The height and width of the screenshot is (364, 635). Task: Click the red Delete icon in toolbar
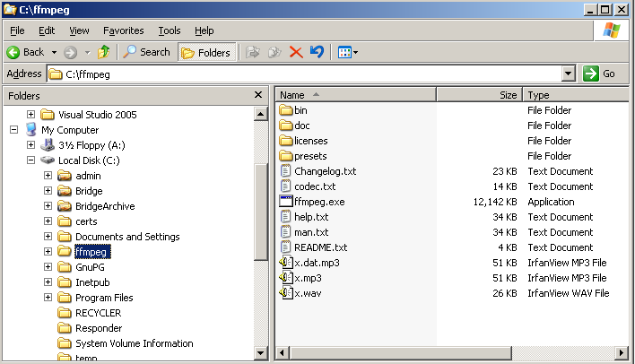tap(296, 52)
